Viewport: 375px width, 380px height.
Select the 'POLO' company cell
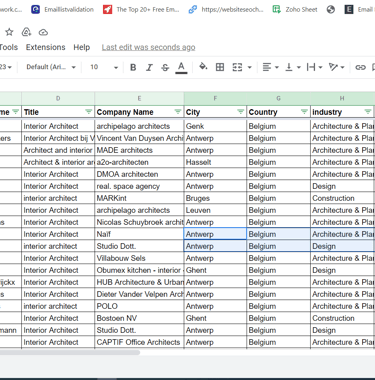[x=139, y=306]
